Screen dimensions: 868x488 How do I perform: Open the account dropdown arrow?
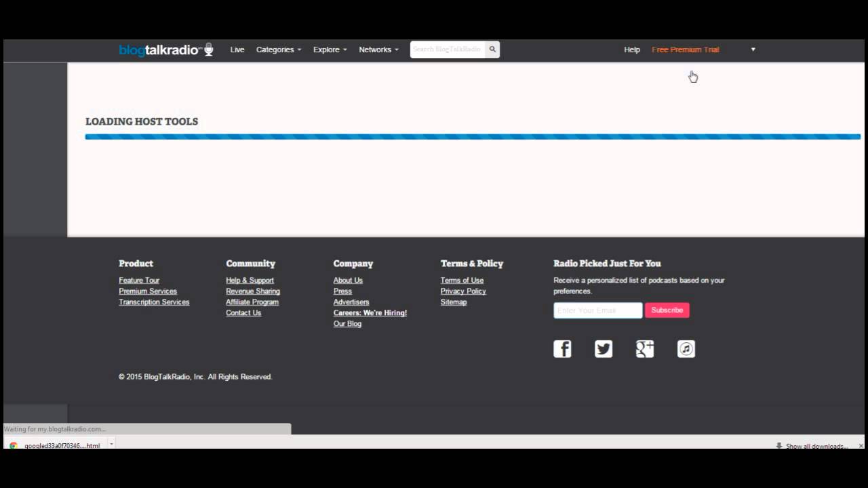pyautogui.click(x=753, y=49)
